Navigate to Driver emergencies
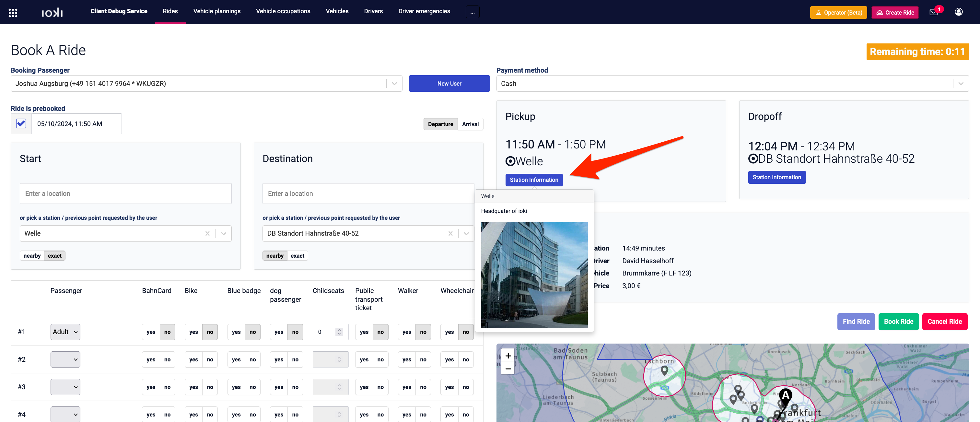The width and height of the screenshot is (980, 422). [x=424, y=11]
